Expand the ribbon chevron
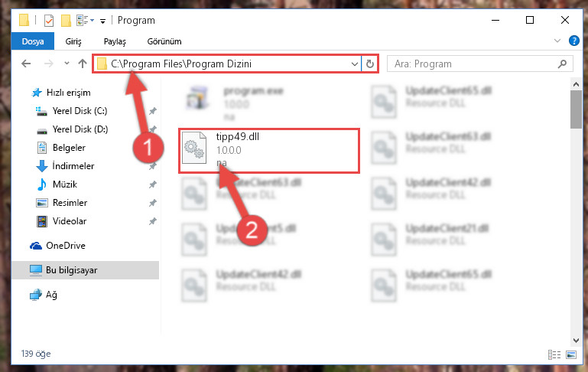 pyautogui.click(x=557, y=41)
